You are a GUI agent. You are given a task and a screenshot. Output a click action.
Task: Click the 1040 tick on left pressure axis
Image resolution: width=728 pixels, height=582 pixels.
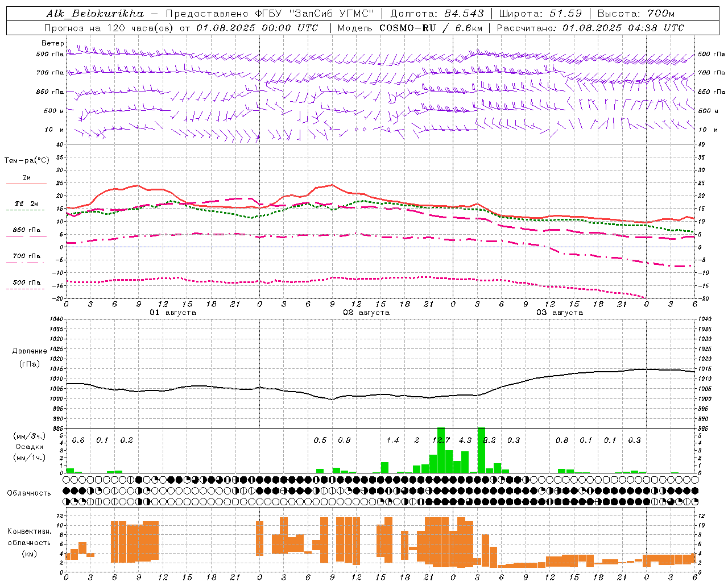click(57, 319)
